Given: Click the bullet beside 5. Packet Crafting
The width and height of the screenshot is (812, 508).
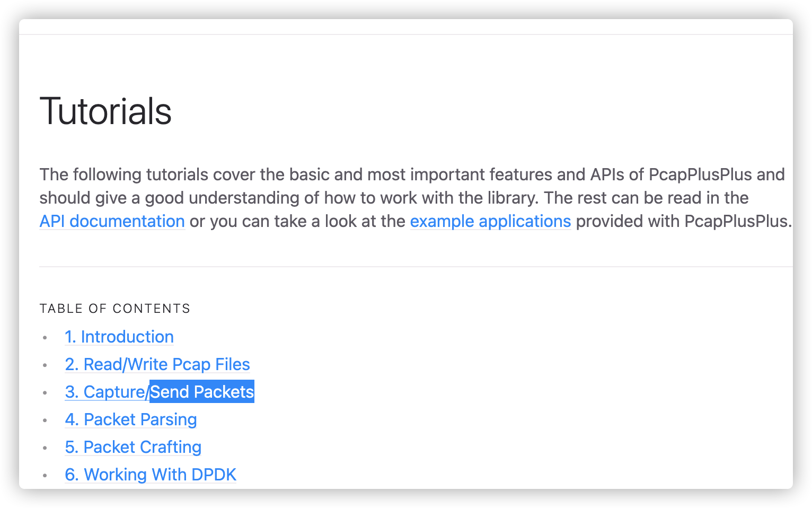Looking at the screenshot, I should point(45,449).
